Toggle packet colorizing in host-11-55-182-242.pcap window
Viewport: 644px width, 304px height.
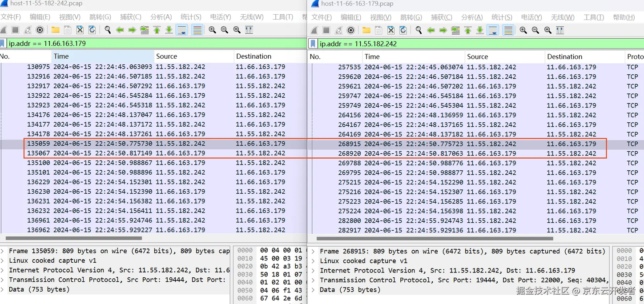pyautogui.click(x=197, y=30)
